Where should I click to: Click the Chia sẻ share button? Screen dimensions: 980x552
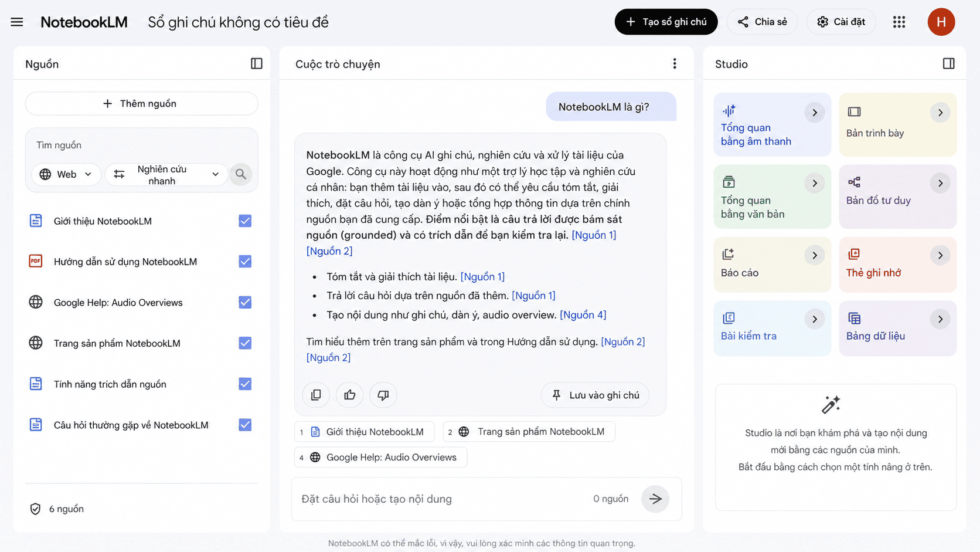tap(762, 22)
